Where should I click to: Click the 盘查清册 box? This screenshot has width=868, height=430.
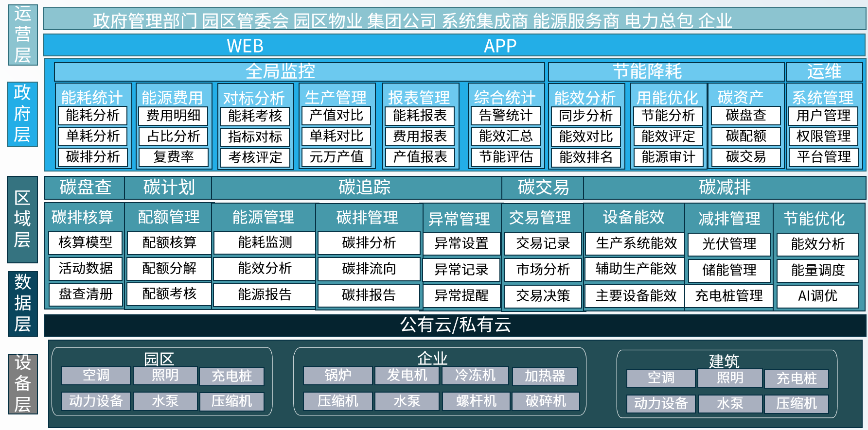point(85,294)
